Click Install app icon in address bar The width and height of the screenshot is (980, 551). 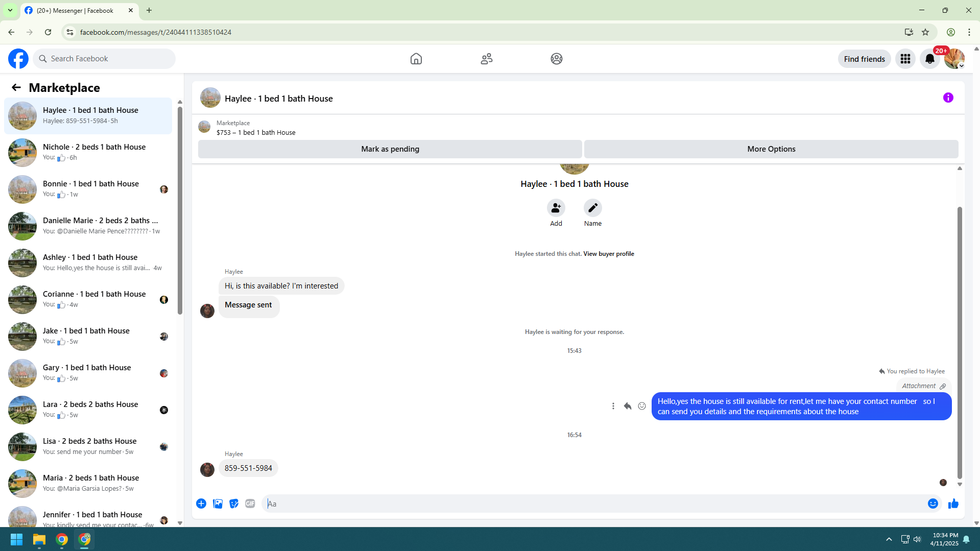click(909, 32)
